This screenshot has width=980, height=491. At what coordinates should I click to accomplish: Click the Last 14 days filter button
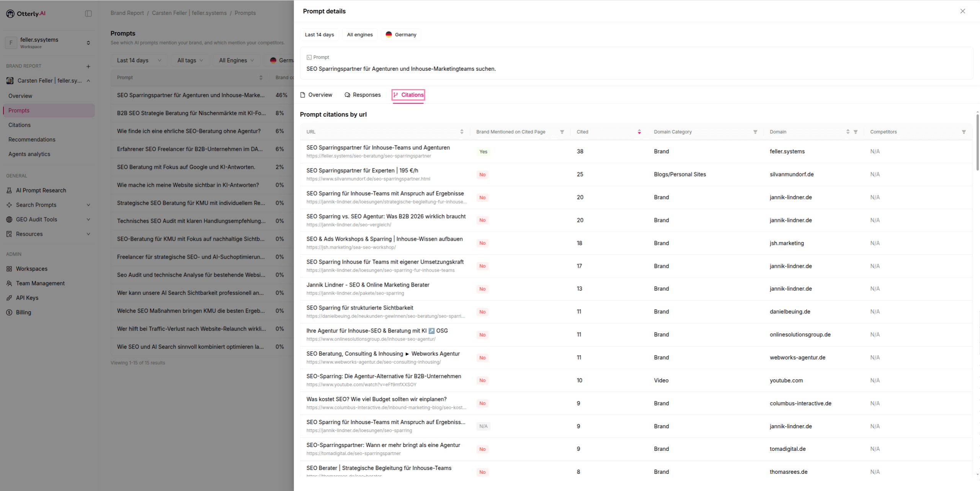[x=319, y=34]
